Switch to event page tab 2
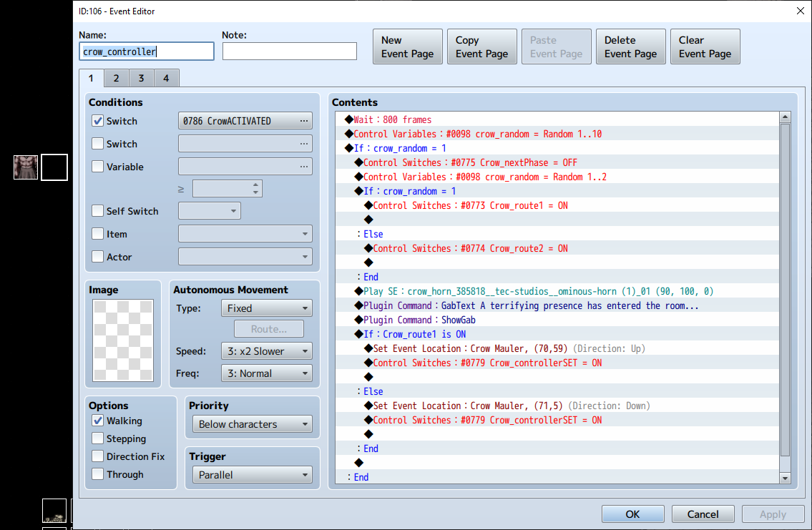 (116, 78)
